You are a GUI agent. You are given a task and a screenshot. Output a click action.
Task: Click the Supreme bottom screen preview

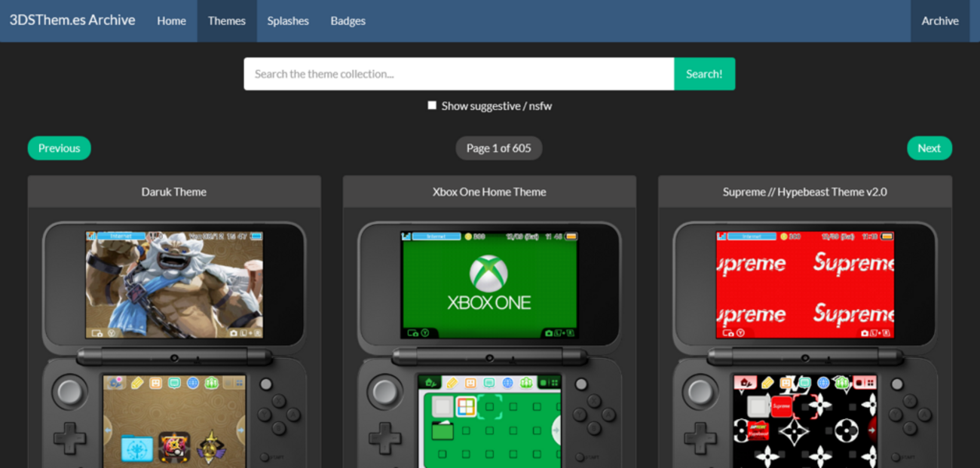[x=804, y=421]
